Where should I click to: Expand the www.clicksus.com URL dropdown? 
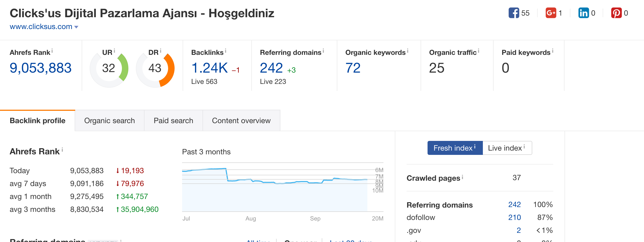pos(76,27)
